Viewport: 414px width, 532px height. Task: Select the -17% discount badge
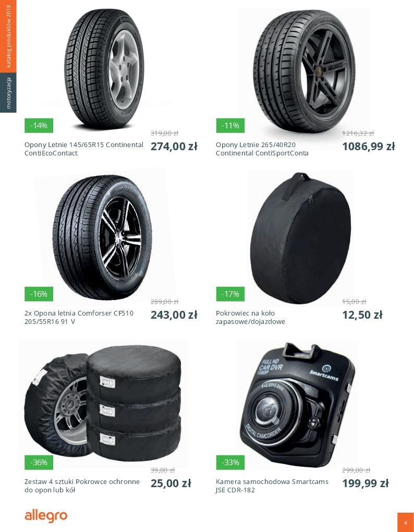pos(230,294)
